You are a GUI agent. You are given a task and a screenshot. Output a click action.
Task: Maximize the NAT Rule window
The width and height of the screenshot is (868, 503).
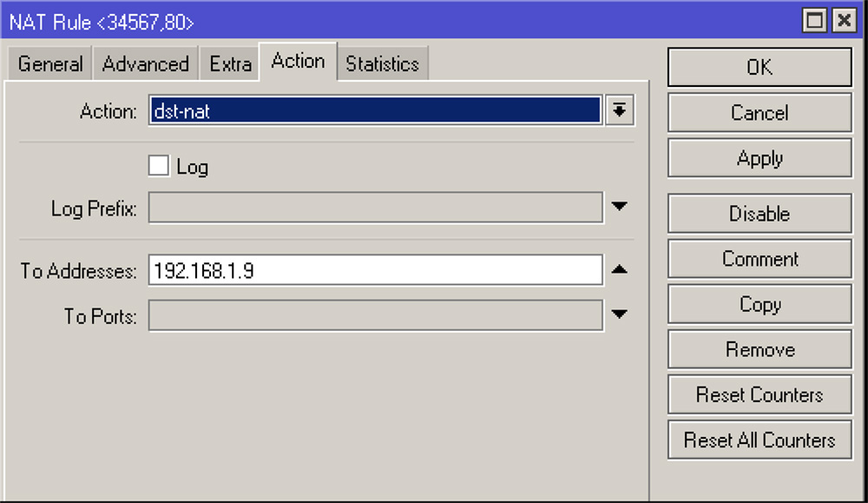point(815,20)
